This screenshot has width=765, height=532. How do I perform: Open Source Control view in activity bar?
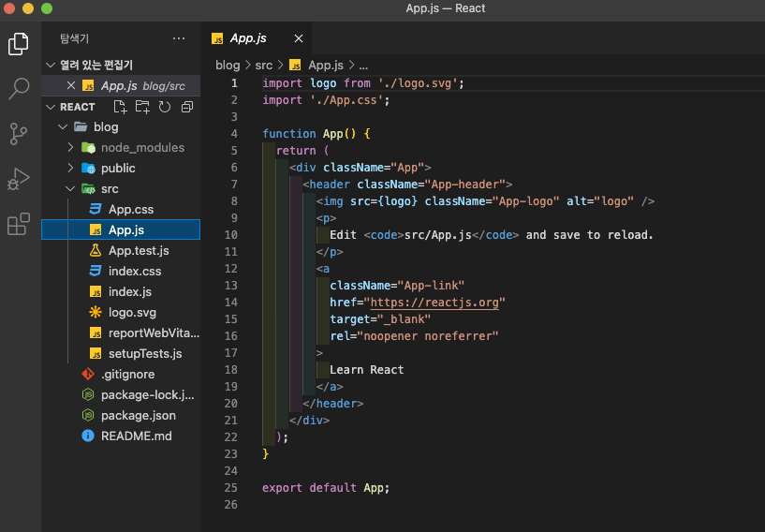[19, 134]
